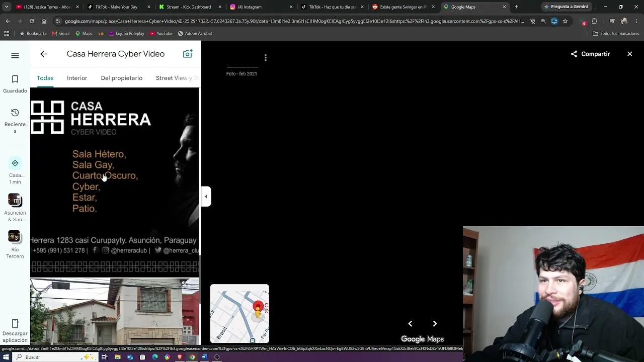
Task: Select the Casa Herrera poster photo
Action: click(115, 182)
